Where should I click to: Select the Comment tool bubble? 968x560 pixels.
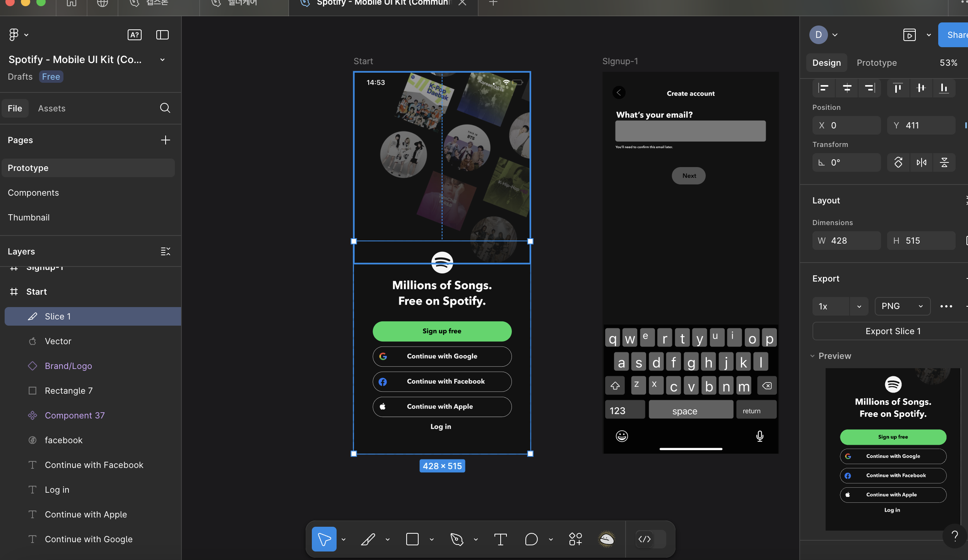point(531,539)
